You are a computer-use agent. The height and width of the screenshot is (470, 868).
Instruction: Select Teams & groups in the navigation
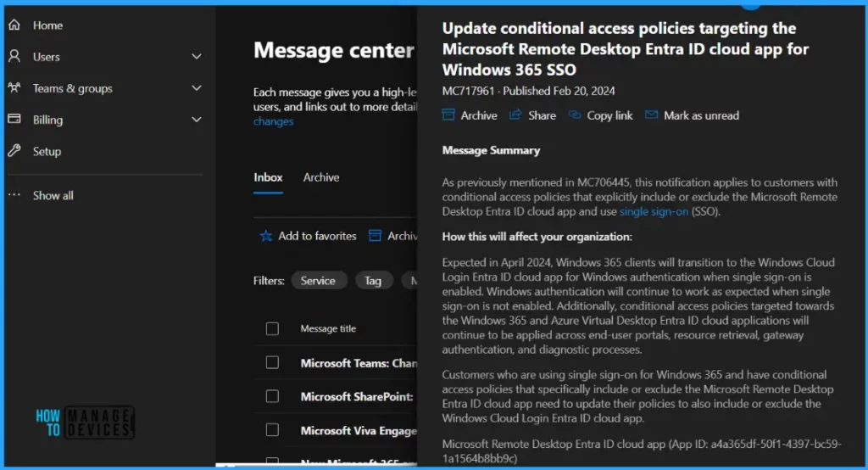click(73, 88)
